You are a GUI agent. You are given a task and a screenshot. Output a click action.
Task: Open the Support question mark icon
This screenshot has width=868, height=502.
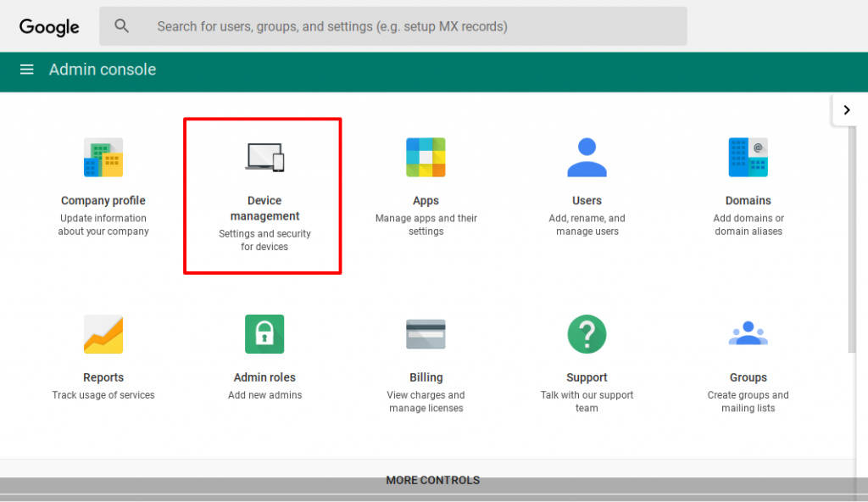point(587,334)
